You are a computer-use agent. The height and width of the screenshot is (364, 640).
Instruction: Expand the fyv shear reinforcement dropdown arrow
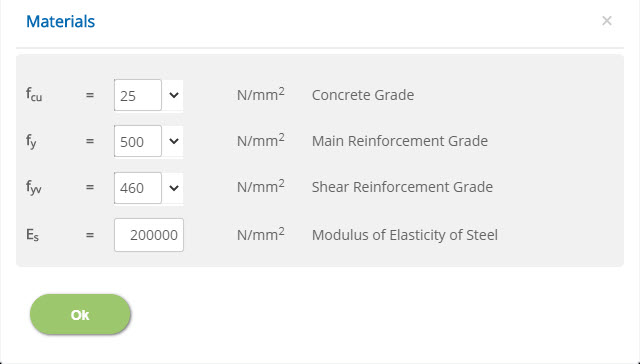(x=173, y=188)
